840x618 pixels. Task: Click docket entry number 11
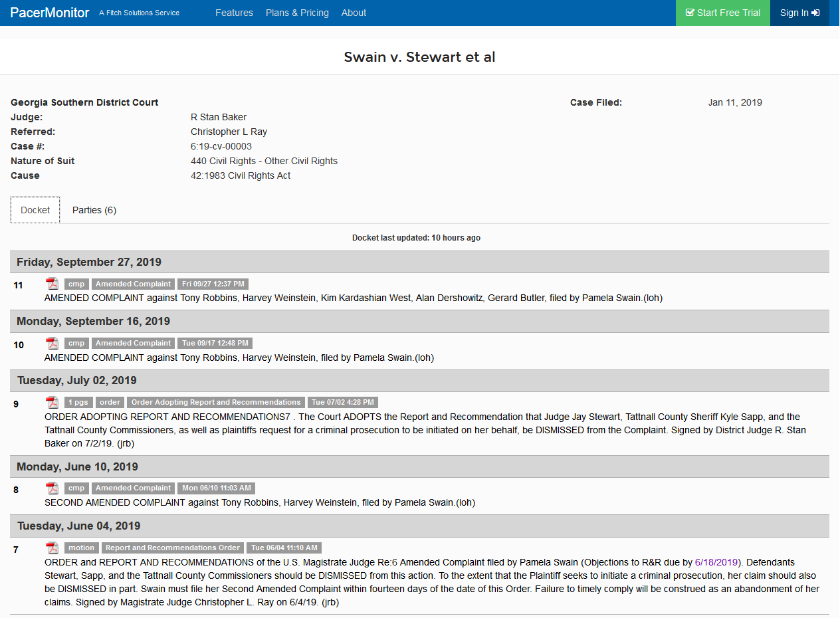[x=18, y=285]
